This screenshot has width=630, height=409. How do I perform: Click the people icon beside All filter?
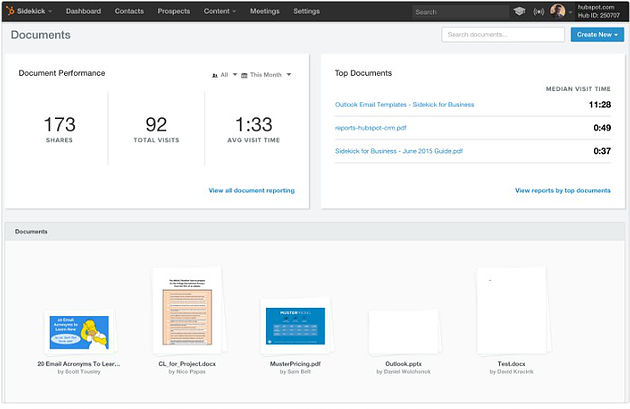(215, 75)
